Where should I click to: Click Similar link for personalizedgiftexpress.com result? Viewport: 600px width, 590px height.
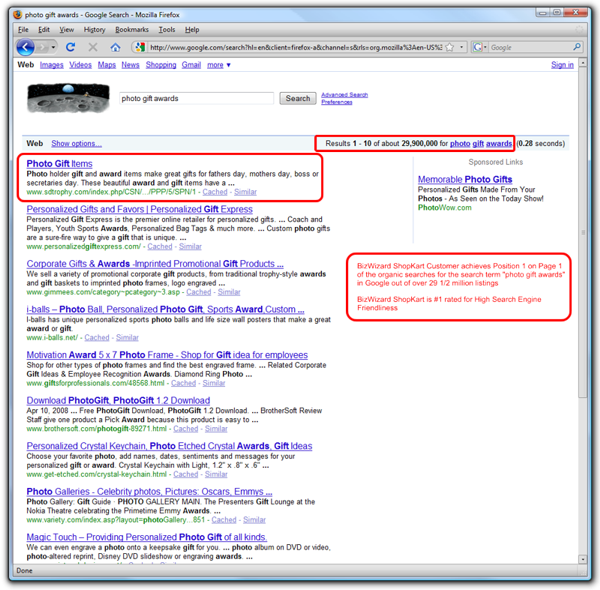click(190, 247)
